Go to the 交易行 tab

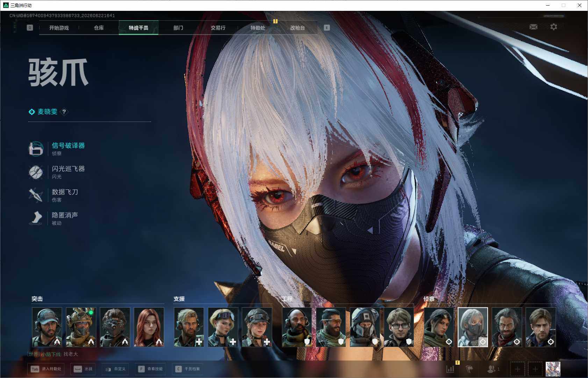218,28
